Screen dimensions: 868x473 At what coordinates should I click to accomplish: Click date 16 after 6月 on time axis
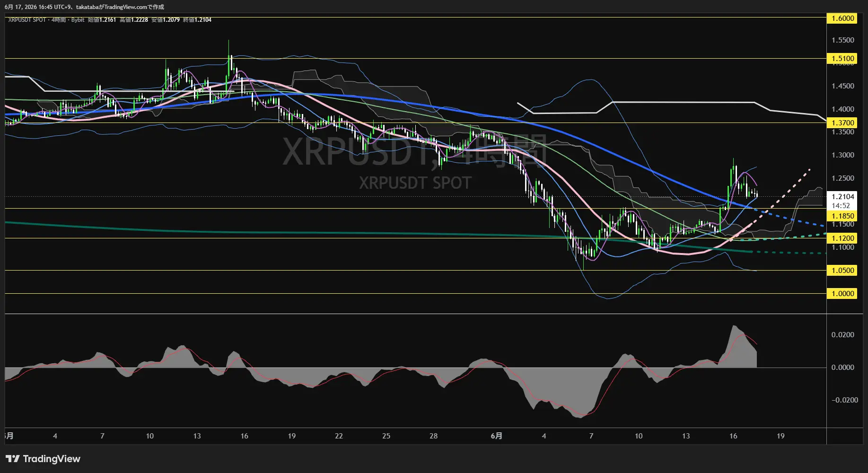[x=733, y=436]
